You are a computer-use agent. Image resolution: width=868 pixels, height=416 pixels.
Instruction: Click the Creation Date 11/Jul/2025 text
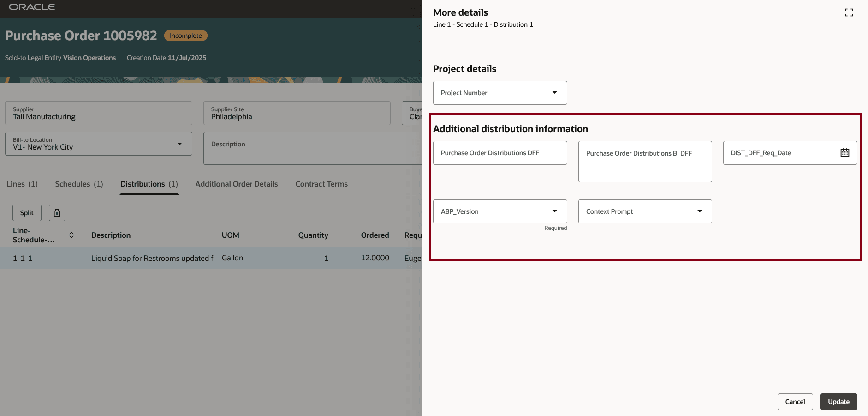click(x=166, y=58)
